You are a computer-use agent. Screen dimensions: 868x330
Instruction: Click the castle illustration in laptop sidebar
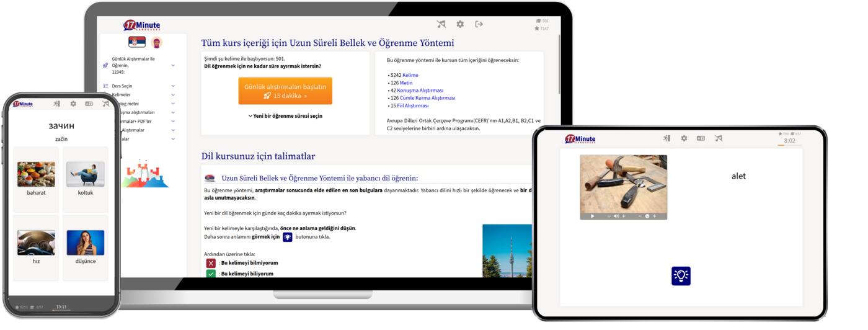(144, 173)
